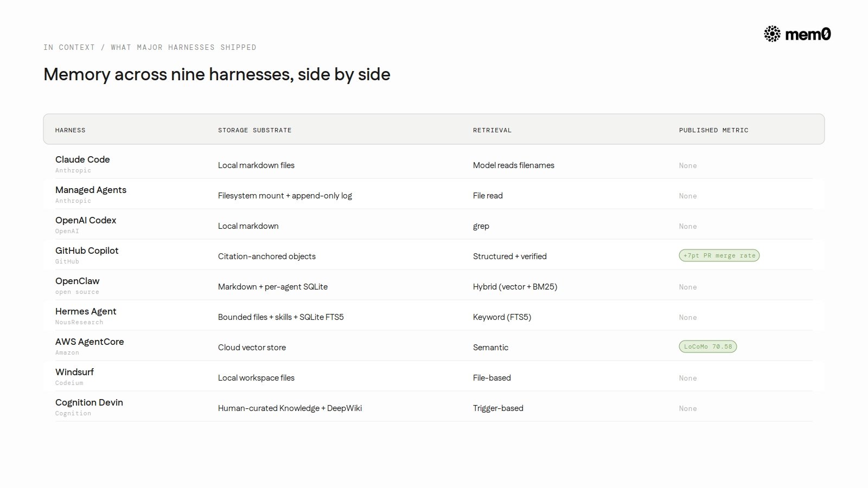
Task: Select the OpenClaw harness name
Action: click(x=78, y=281)
